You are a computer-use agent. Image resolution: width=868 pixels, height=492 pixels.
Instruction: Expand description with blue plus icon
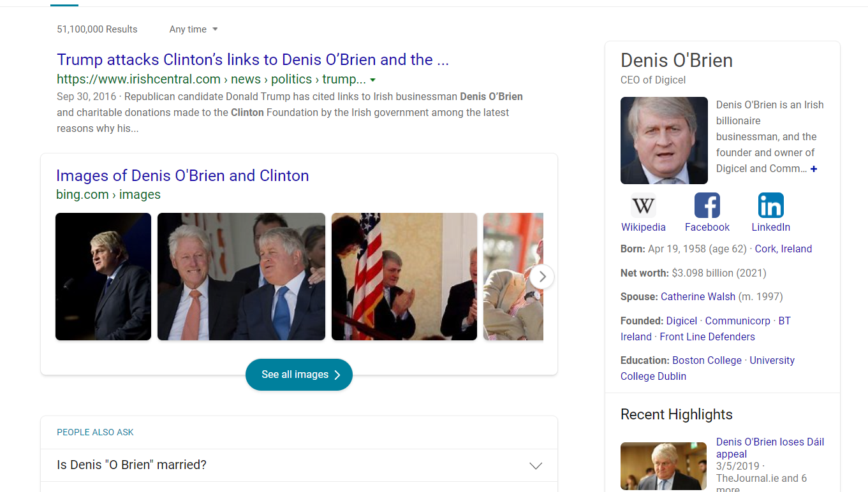(x=814, y=169)
